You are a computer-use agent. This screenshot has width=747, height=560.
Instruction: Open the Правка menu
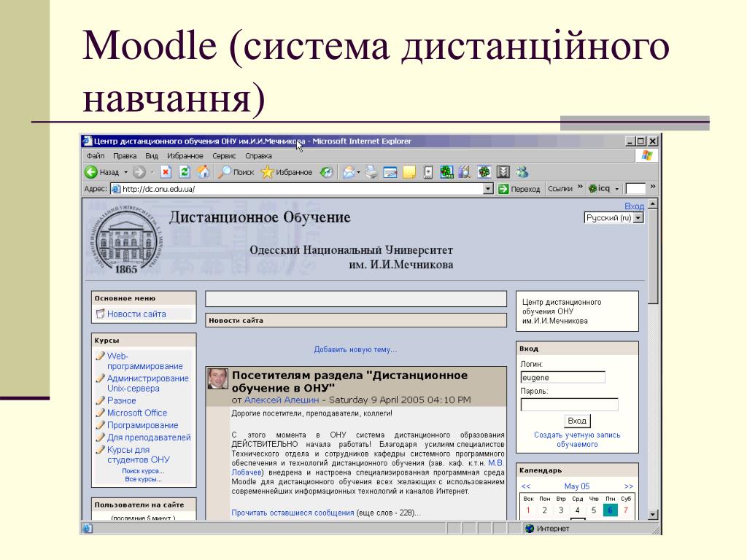125,156
